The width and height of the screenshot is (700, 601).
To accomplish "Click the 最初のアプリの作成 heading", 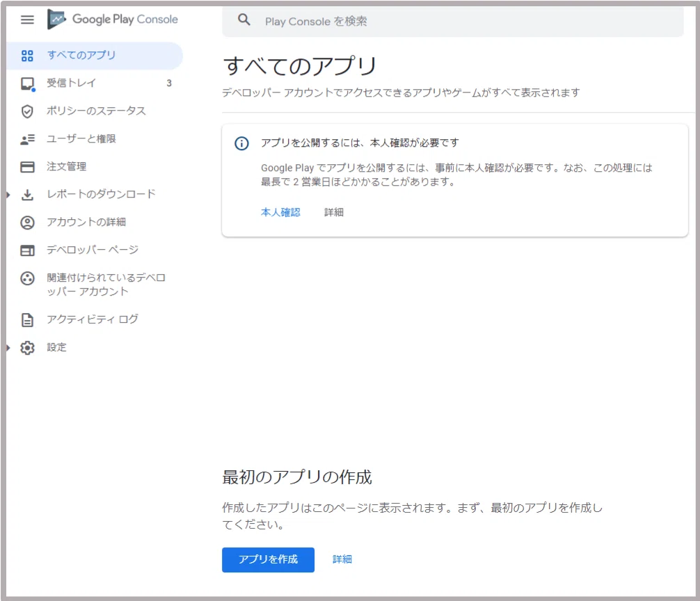I will [297, 477].
